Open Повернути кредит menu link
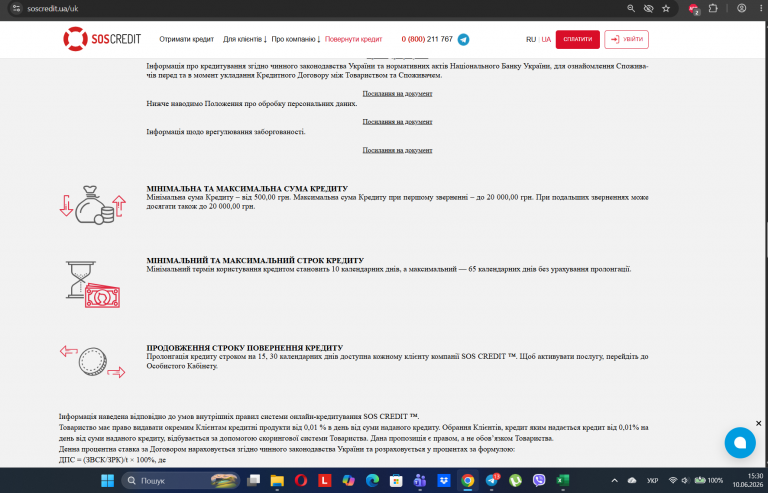 click(354, 39)
